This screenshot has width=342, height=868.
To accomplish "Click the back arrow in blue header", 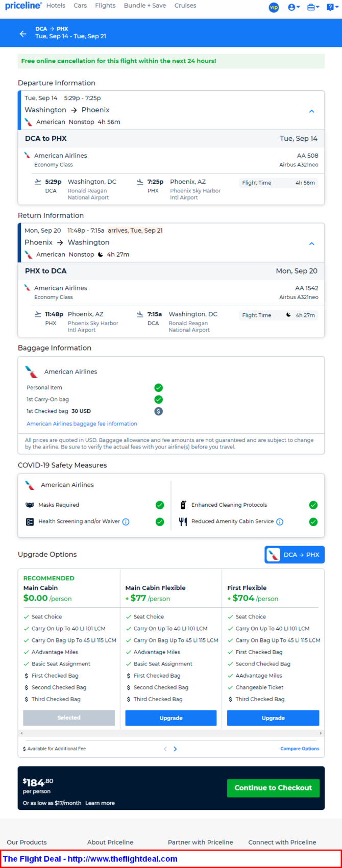I will (x=23, y=34).
